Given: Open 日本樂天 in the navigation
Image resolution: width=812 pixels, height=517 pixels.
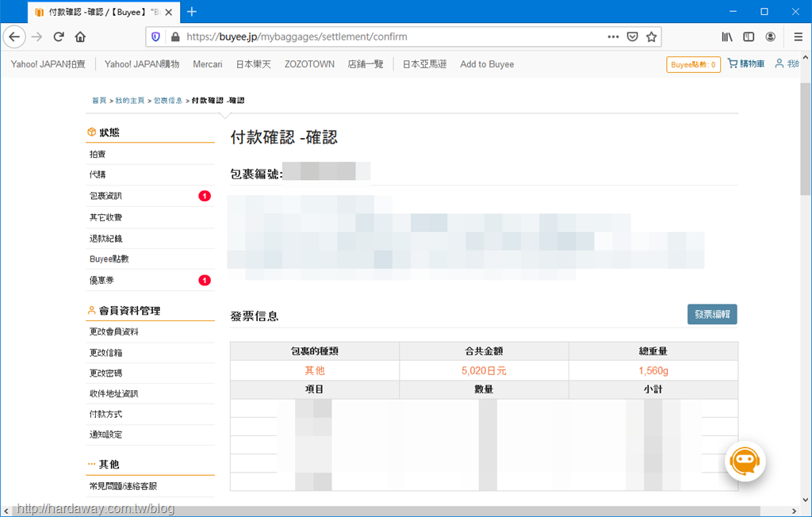Looking at the screenshot, I should (x=254, y=64).
